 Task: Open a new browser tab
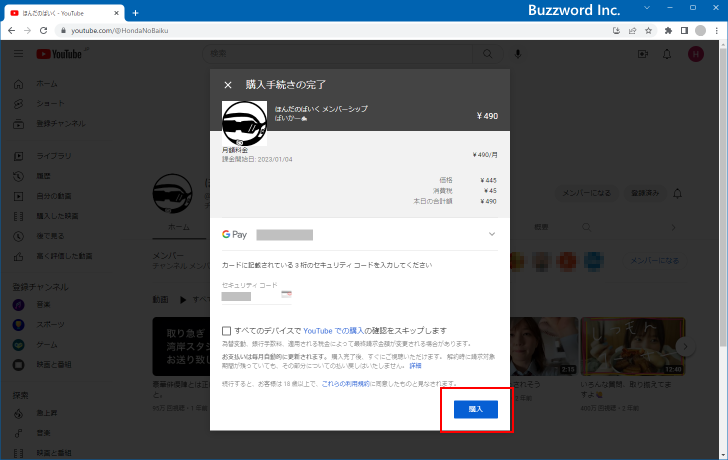pyautogui.click(x=135, y=13)
